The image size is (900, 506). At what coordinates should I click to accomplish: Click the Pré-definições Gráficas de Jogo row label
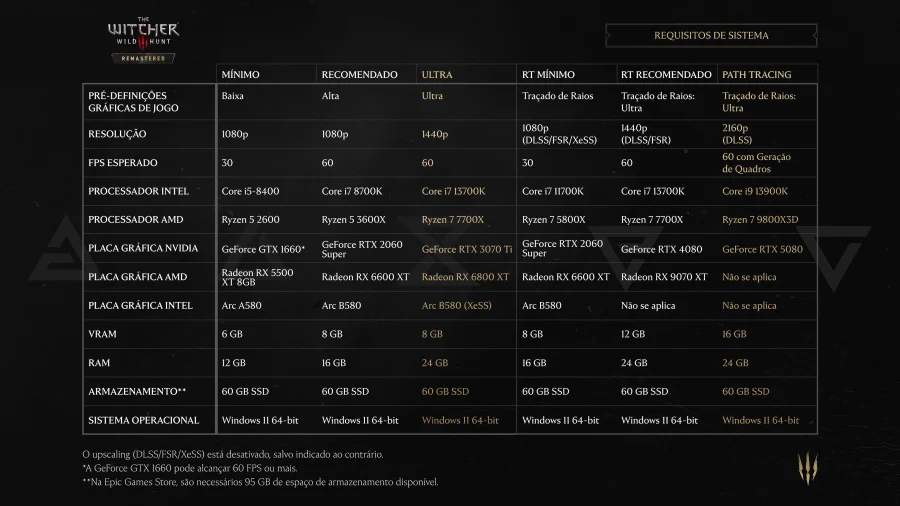tap(133, 102)
